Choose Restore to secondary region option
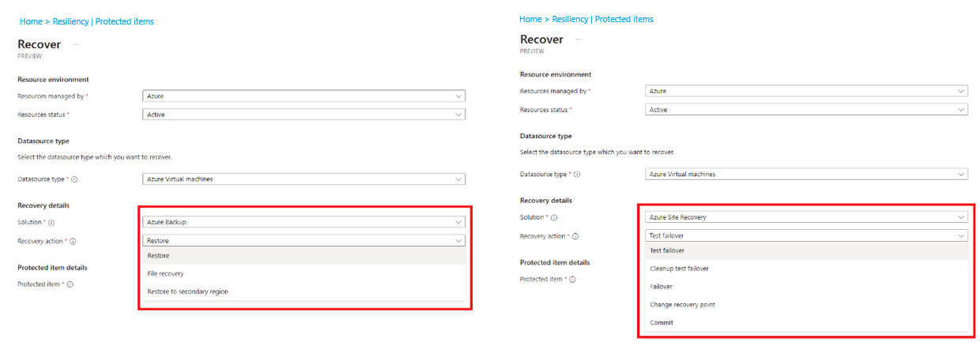 point(303,292)
